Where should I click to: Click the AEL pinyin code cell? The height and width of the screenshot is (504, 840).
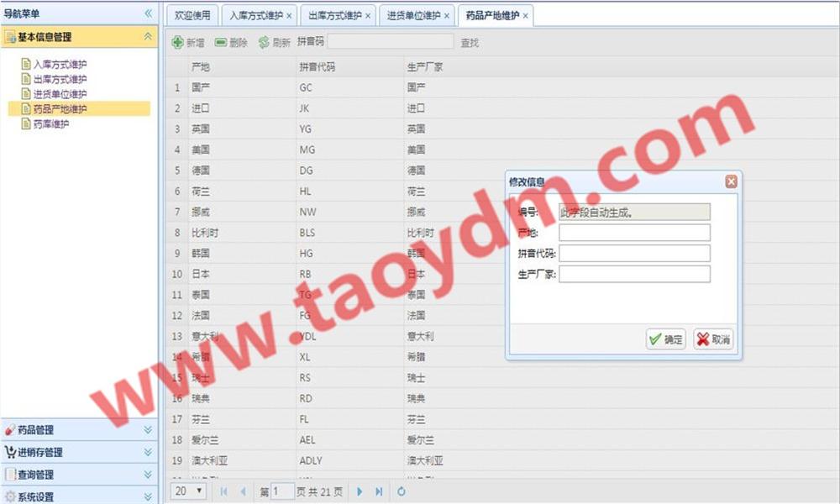coord(349,440)
